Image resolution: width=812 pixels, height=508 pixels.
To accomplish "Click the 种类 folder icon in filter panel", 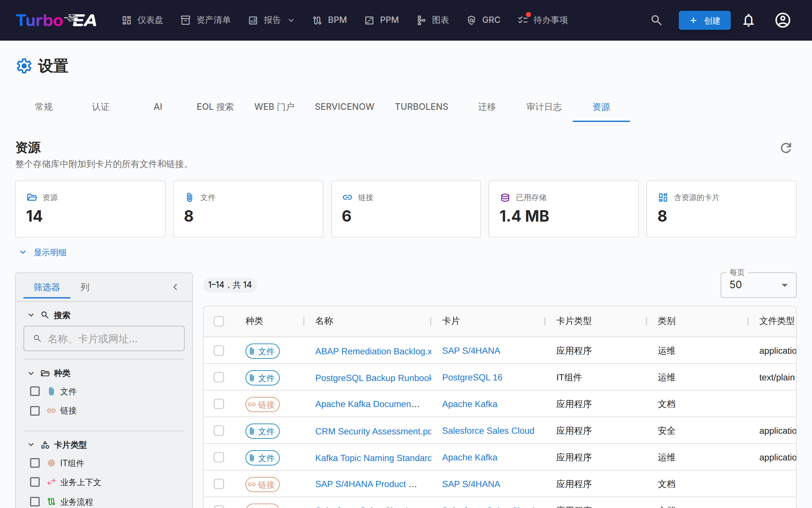I will coord(45,373).
